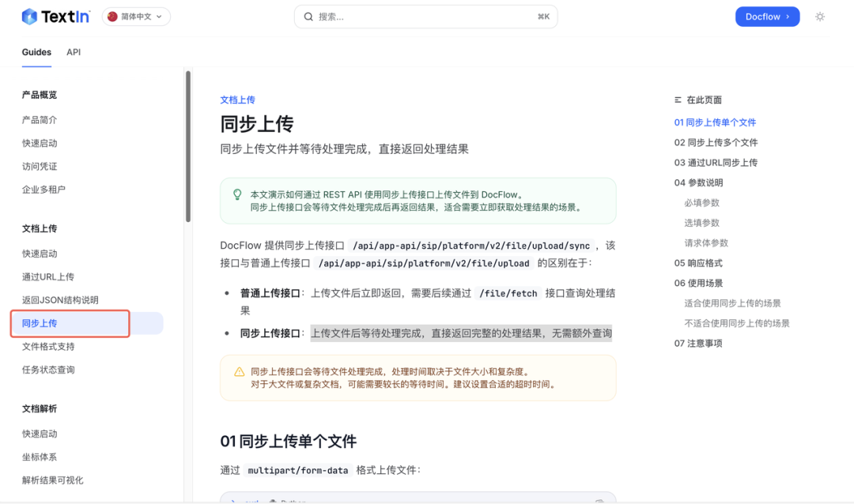Click the TextIn logo icon
854x504 pixels.
(x=29, y=17)
